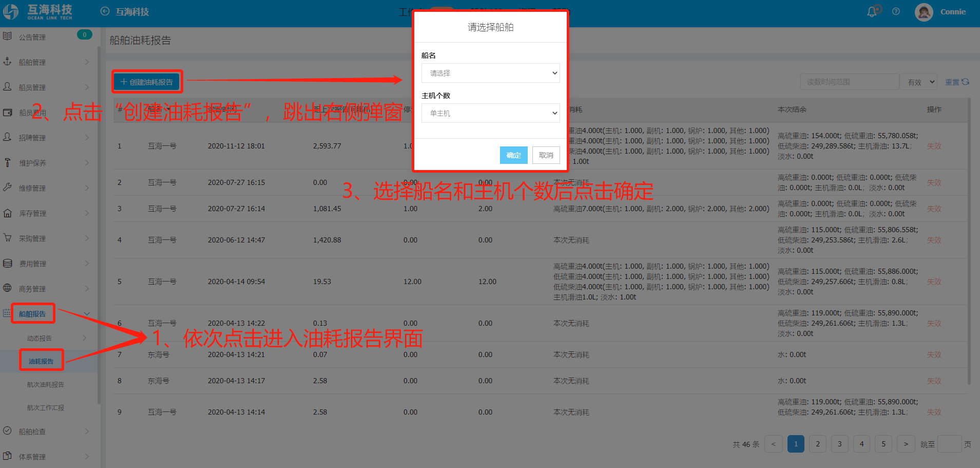The image size is (980, 468).
Task: Expand the 动态报告 submenu chevron
Action: pyautogui.click(x=84, y=338)
